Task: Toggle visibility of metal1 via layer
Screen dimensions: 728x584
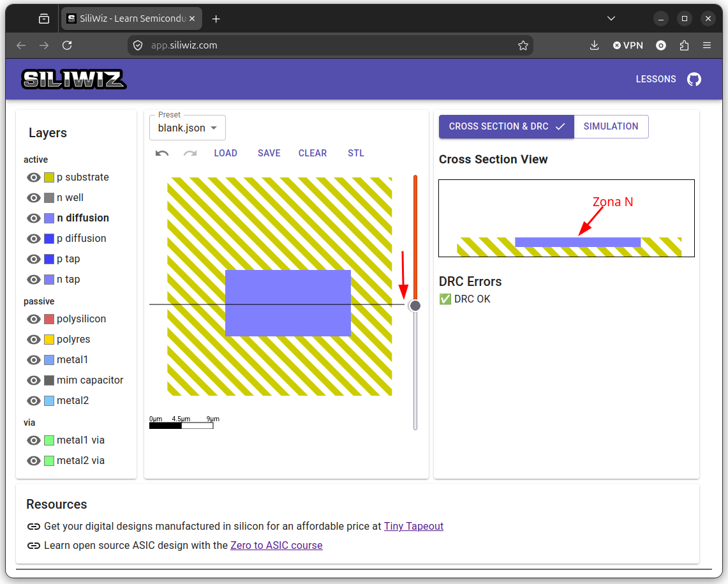Action: pyautogui.click(x=33, y=440)
